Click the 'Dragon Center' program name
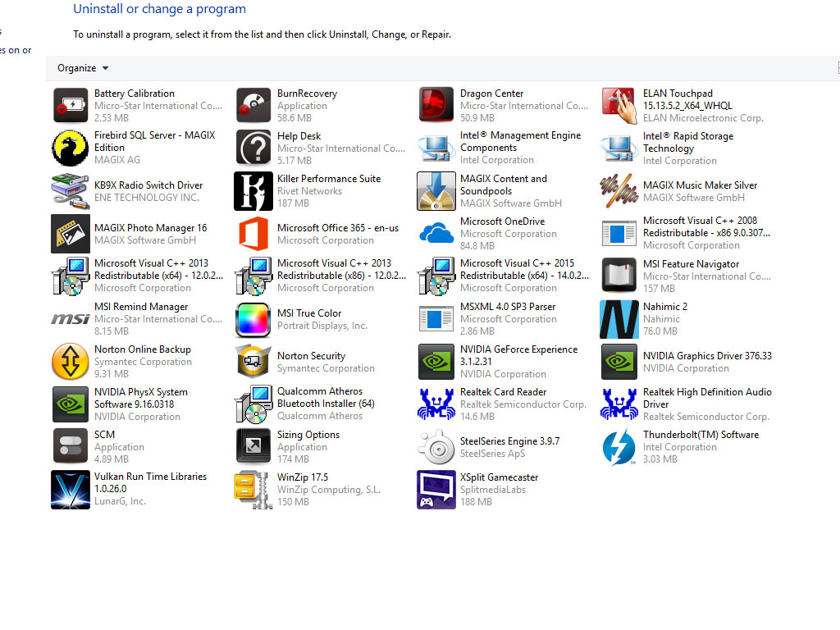 492,94
